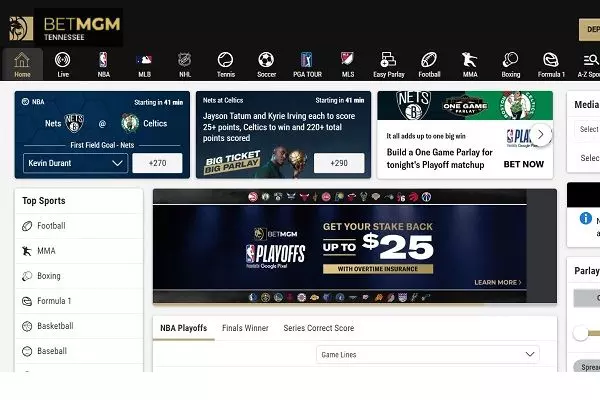Viewport: 600px width, 400px height.
Task: Choose Football in Top Sports list
Action: [x=79, y=226]
